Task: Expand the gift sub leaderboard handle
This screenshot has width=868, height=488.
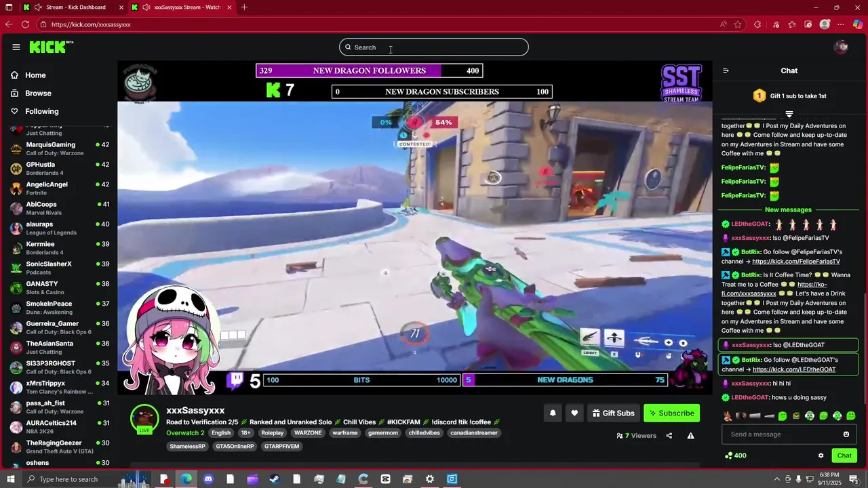Action: pyautogui.click(x=789, y=114)
